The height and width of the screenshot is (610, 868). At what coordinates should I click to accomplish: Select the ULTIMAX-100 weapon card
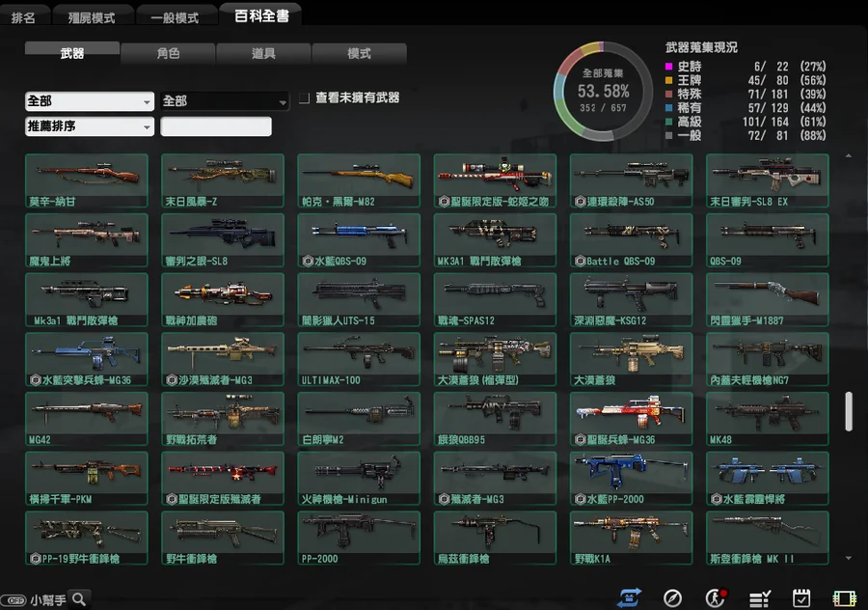[x=359, y=360]
